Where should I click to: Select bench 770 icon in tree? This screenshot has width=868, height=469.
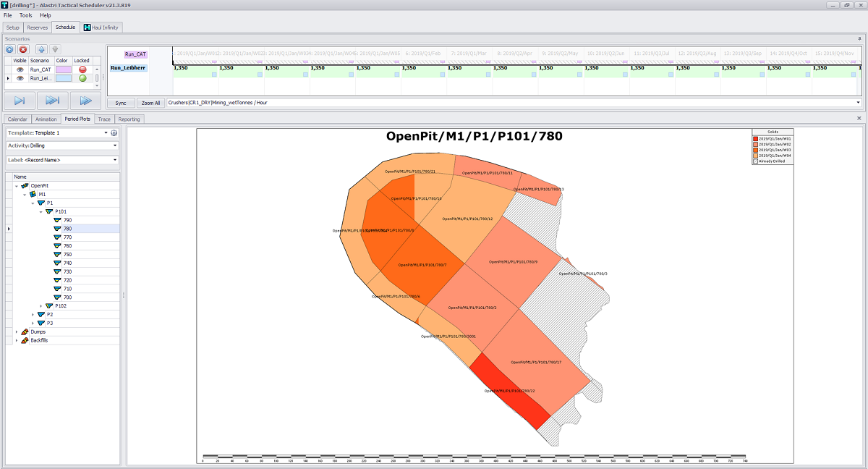tap(57, 237)
